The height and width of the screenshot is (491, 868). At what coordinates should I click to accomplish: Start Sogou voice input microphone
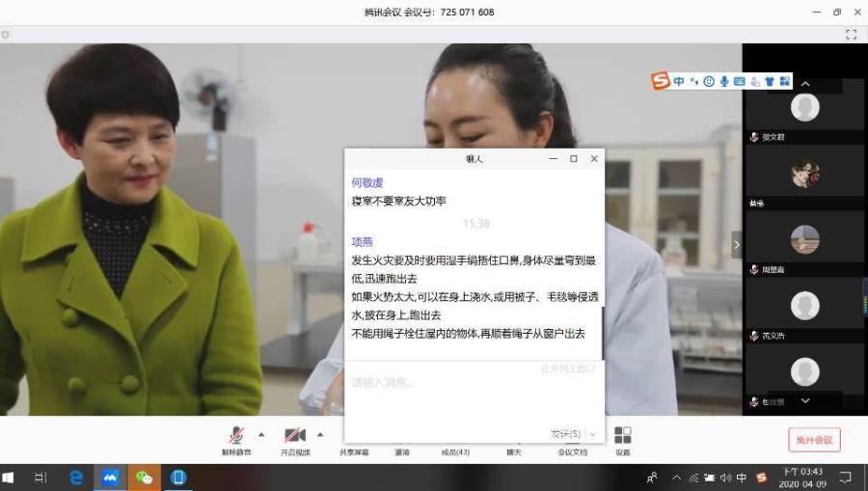[x=724, y=81]
